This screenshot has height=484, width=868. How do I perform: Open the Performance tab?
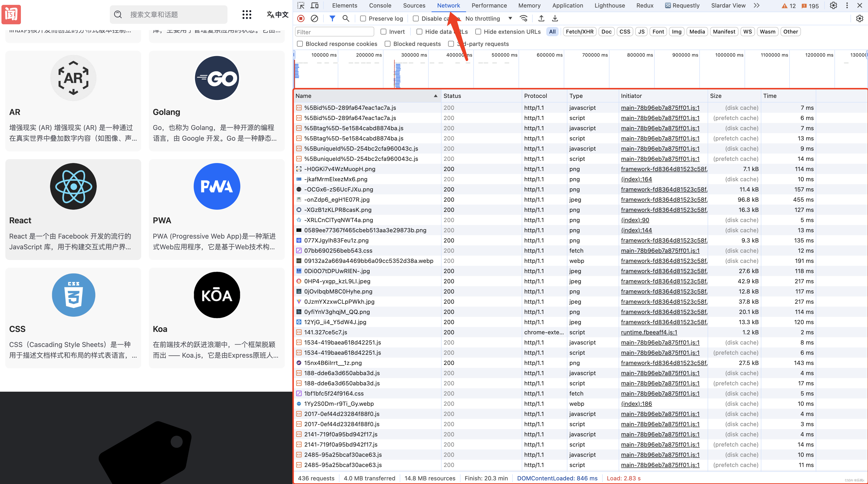(x=489, y=6)
